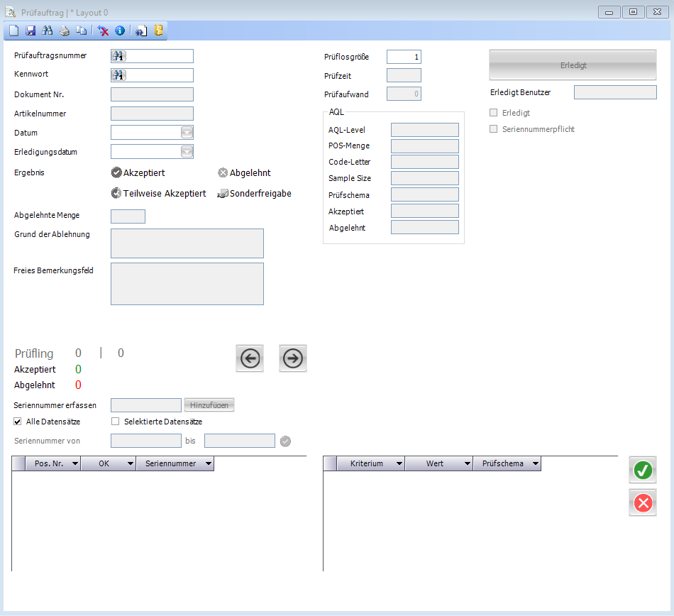Open the Kriterium column header dropdown
Image resolution: width=674 pixels, height=616 pixels.
coord(399,463)
